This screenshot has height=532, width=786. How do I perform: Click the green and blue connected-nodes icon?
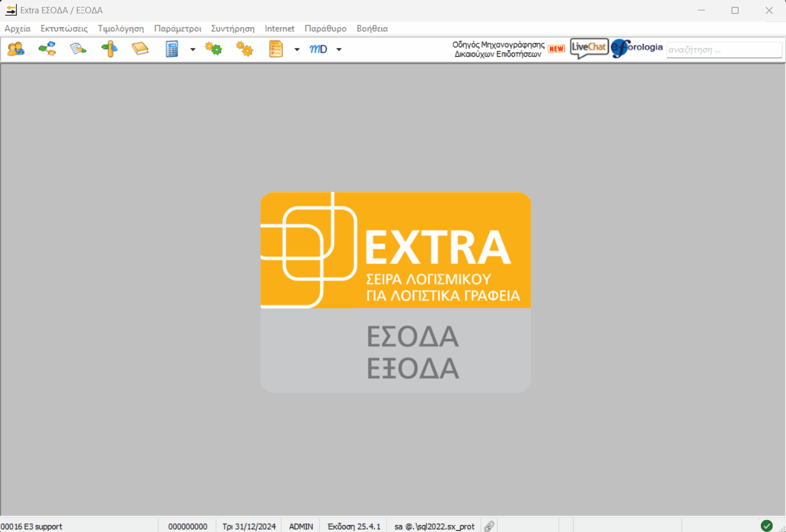(47, 49)
